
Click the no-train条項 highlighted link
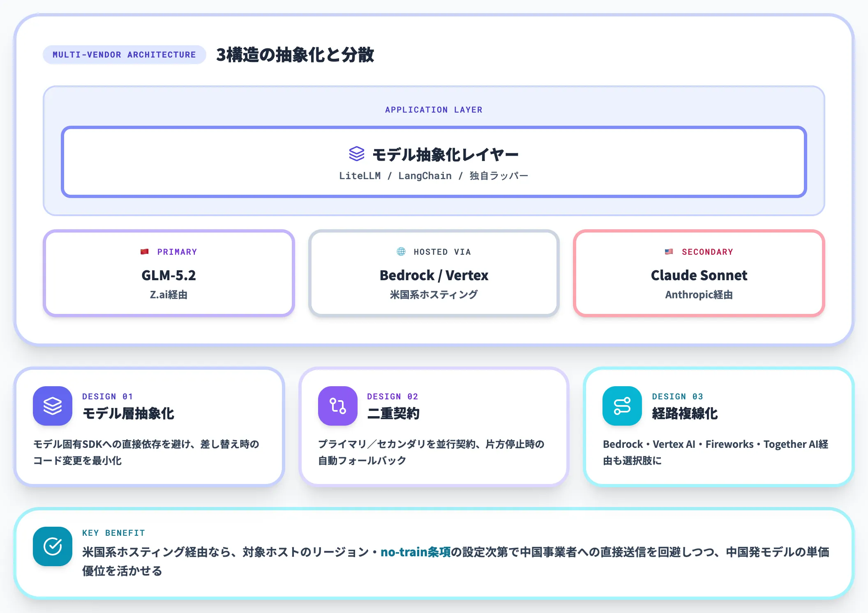click(416, 552)
